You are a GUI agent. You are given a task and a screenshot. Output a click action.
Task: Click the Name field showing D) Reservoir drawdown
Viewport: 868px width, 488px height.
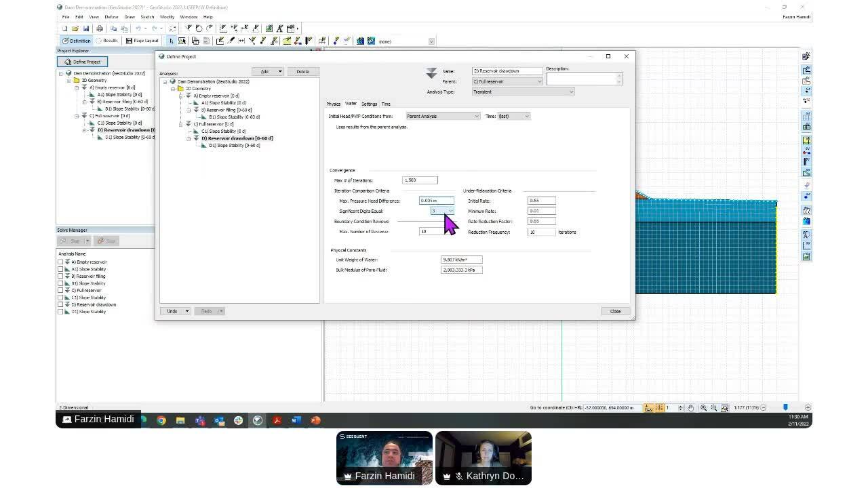tap(507, 71)
